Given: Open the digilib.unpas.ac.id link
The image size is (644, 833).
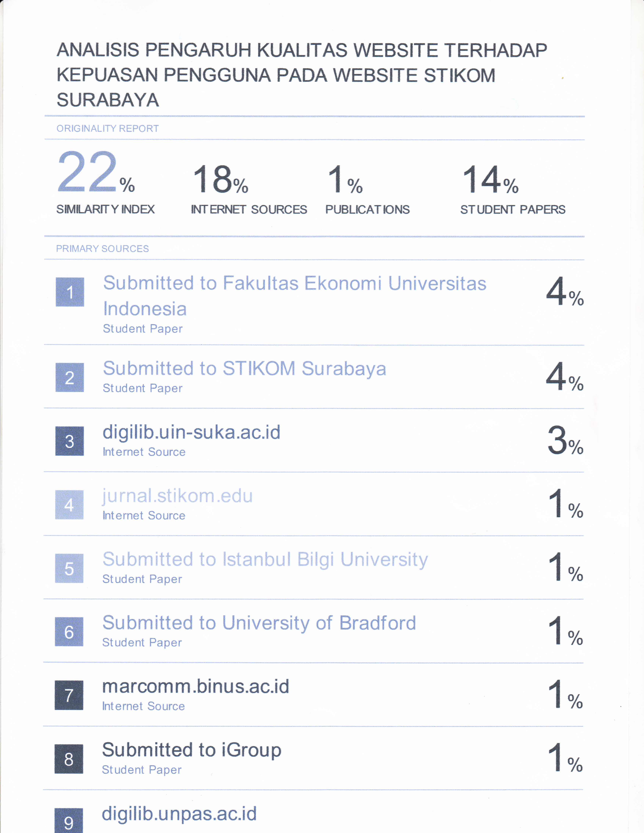Looking at the screenshot, I should 179,813.
